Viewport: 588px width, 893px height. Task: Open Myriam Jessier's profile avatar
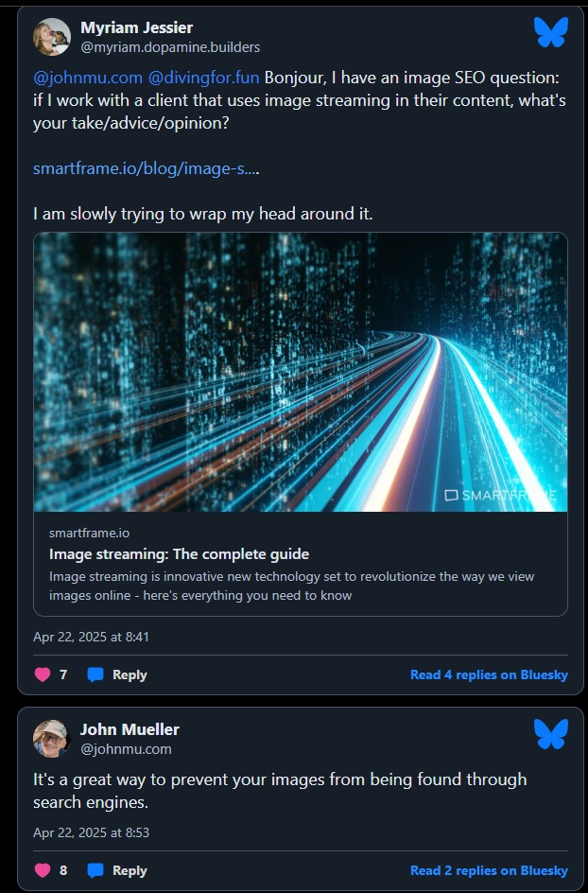[54, 36]
